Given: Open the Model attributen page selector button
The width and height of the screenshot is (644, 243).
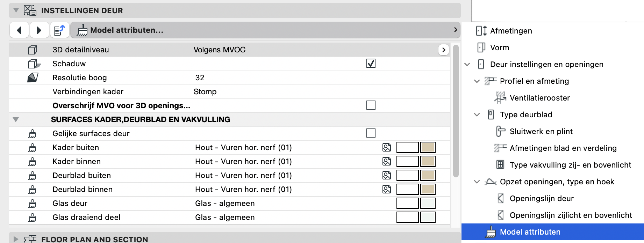Looking at the screenshot, I should 265,30.
